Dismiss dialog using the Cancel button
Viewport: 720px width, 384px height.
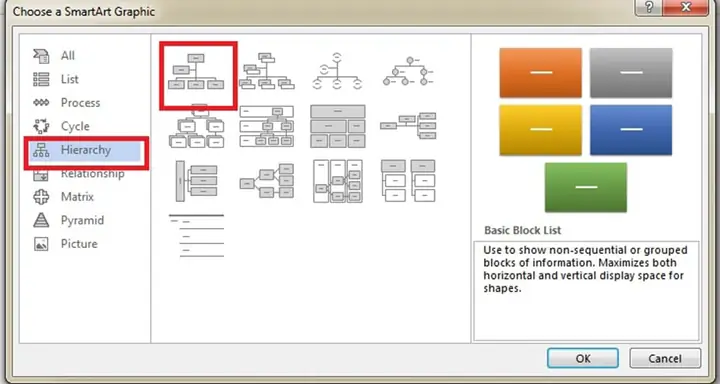click(x=665, y=358)
